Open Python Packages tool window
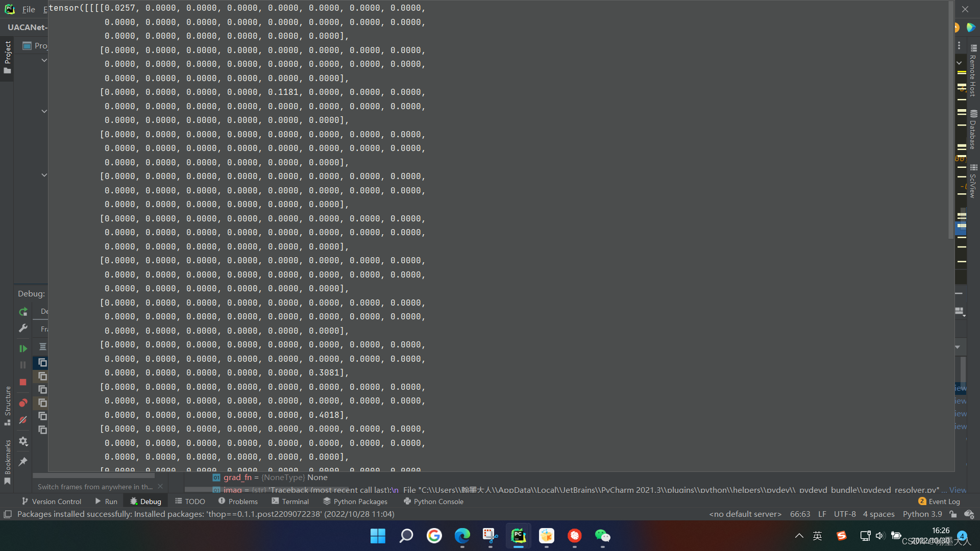Viewport: 980px width, 551px height. coord(355,502)
